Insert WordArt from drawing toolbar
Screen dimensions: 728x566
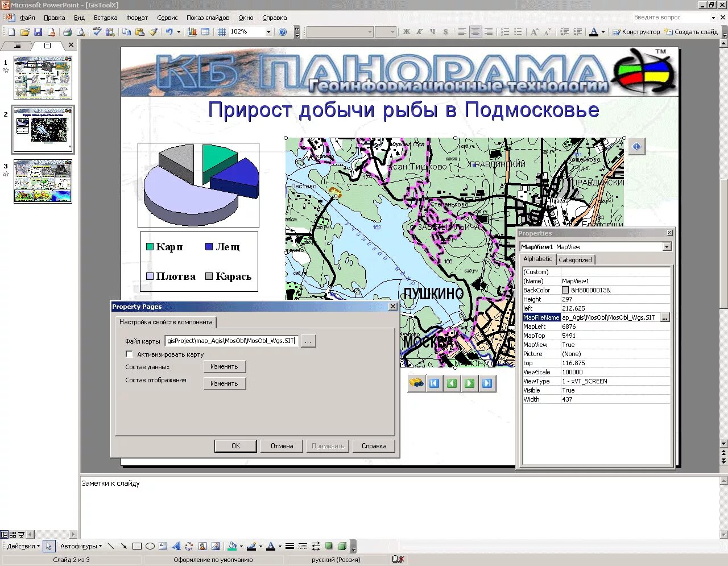(176, 546)
